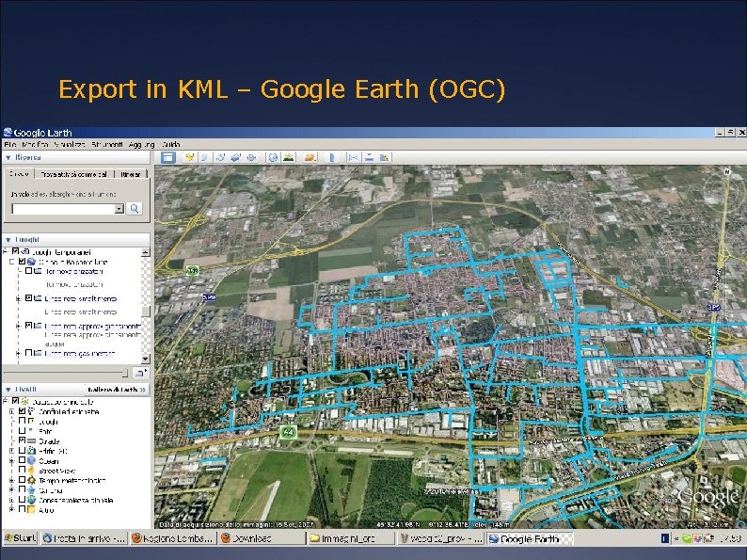Image resolution: width=747 pixels, height=560 pixels.
Task: Show historical imagery with the clock icon
Action: [x=273, y=157]
